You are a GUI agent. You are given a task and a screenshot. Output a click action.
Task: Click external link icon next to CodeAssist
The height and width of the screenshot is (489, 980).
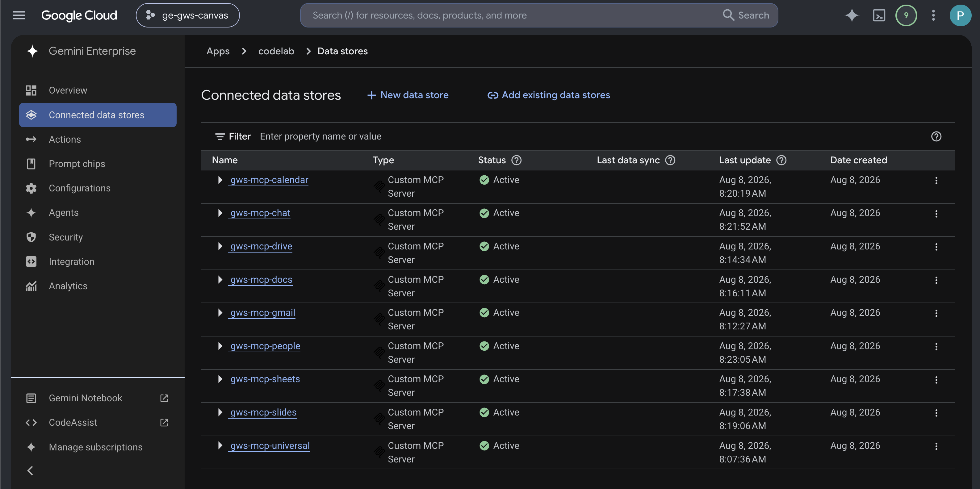click(x=164, y=422)
